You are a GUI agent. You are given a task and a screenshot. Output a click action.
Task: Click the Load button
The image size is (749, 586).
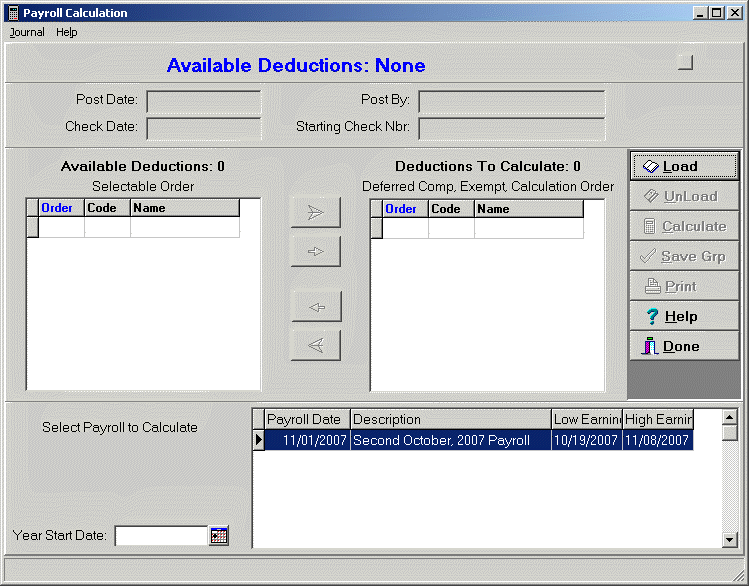pos(684,166)
